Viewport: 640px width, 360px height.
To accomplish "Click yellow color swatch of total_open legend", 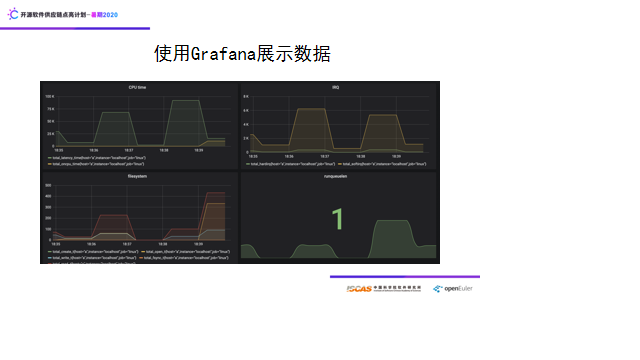I will point(143,252).
